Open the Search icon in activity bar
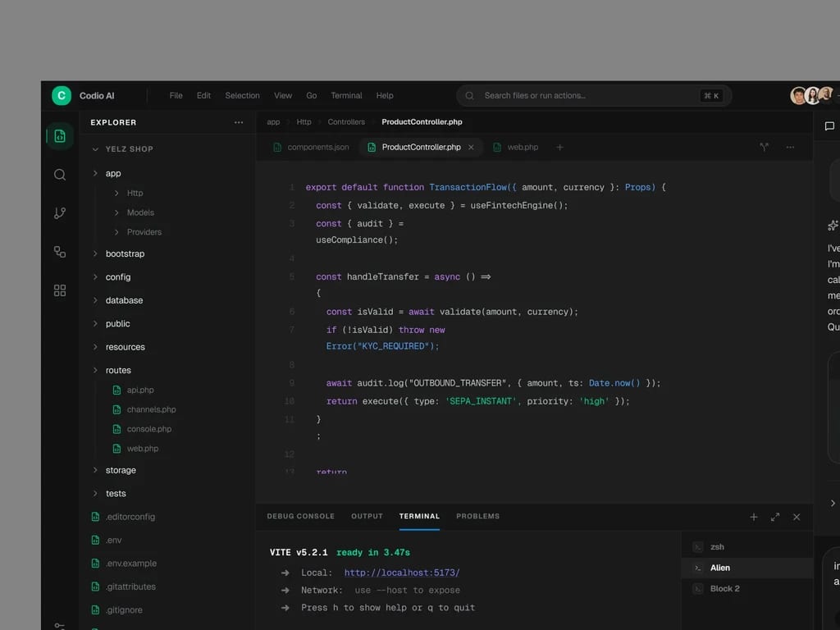Image resolution: width=840 pixels, height=630 pixels. tap(60, 175)
